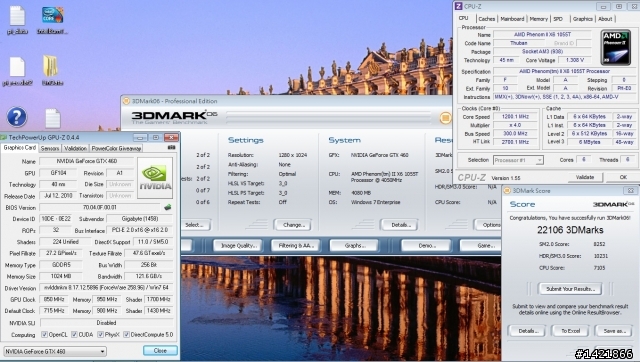Screen dimensions: 640x362
Task: Select the CPU tab in CPU-Z
Action: tap(464, 18)
